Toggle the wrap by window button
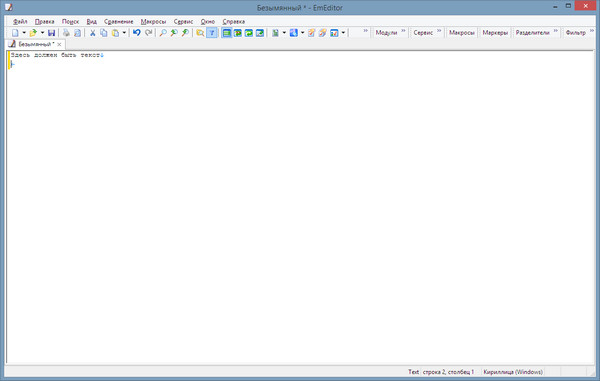The height and width of the screenshot is (381, 600). [249, 33]
